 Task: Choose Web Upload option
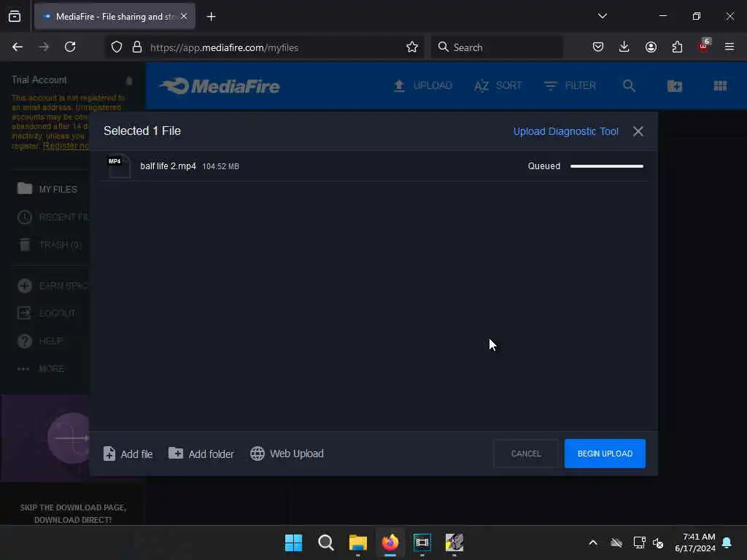click(287, 454)
